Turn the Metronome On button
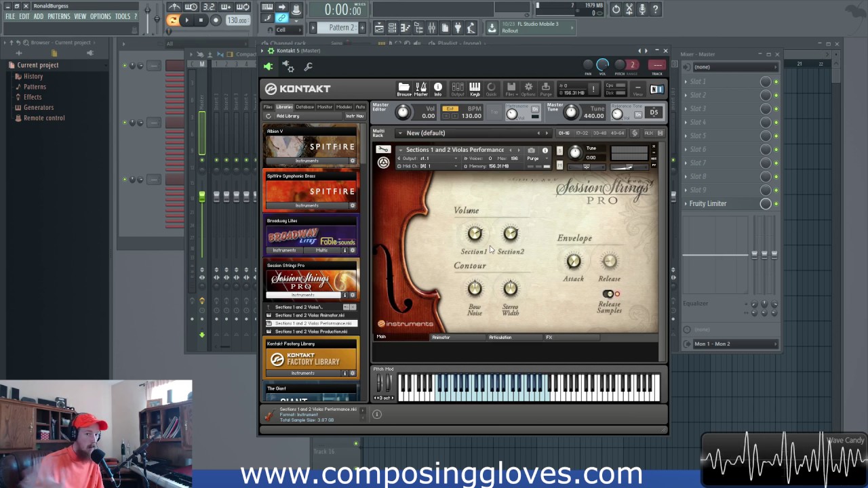Screen dimensions: 868x488 click(535, 108)
